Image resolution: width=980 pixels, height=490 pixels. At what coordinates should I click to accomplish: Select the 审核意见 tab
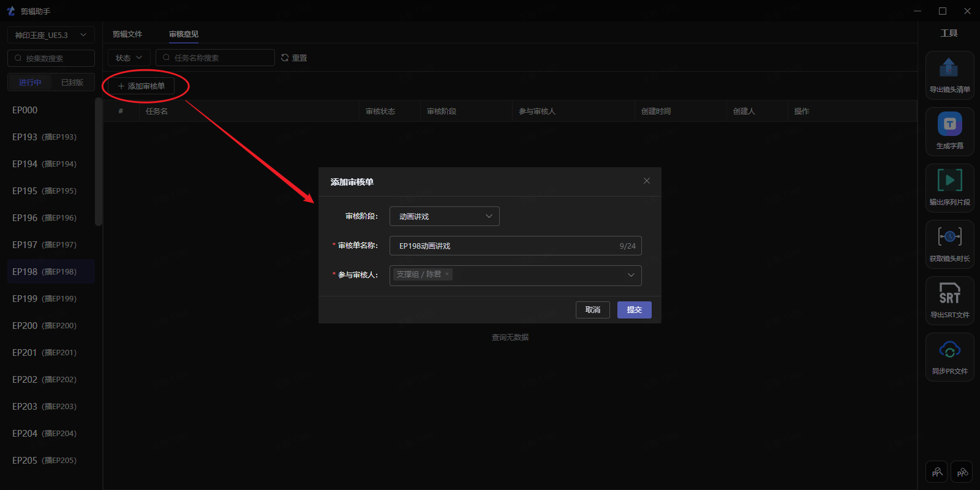click(x=184, y=34)
